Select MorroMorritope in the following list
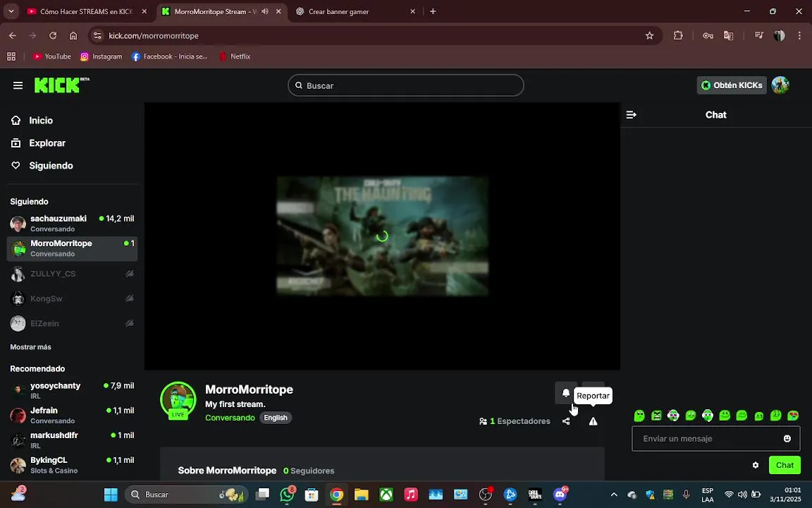 click(72, 248)
